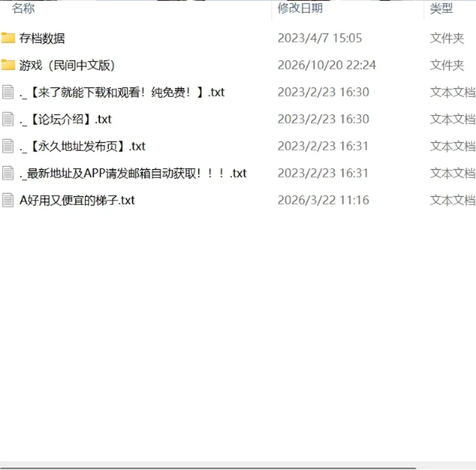This screenshot has height=470, width=476.
Task: Click the icon of 最新地址及APP请发邮箱自动获取 file
Action: (x=8, y=173)
